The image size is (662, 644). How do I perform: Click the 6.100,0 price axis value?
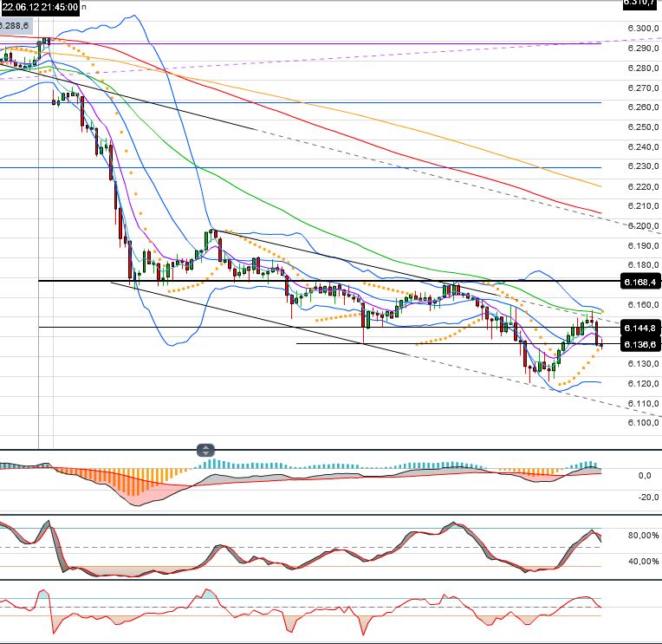(643, 423)
